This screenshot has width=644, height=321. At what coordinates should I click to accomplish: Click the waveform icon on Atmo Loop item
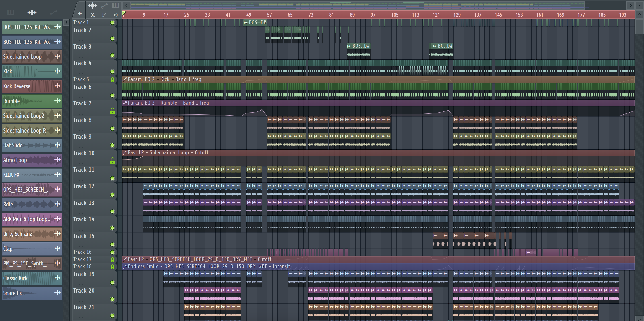click(57, 160)
